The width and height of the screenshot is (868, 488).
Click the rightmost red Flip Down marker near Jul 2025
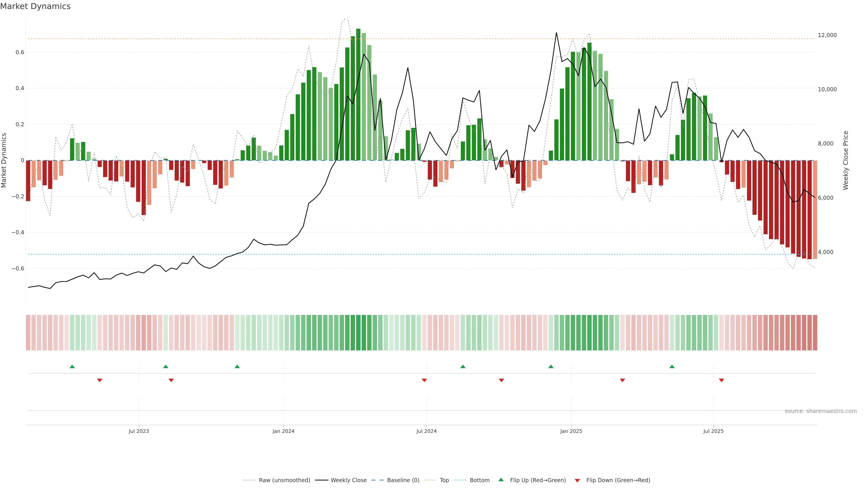[722, 380]
